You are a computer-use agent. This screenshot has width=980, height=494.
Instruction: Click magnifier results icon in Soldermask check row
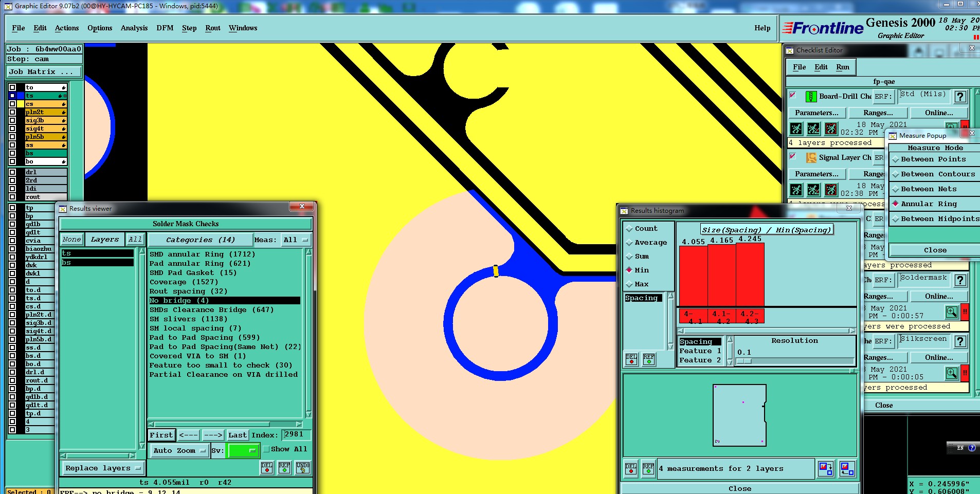pos(951,312)
